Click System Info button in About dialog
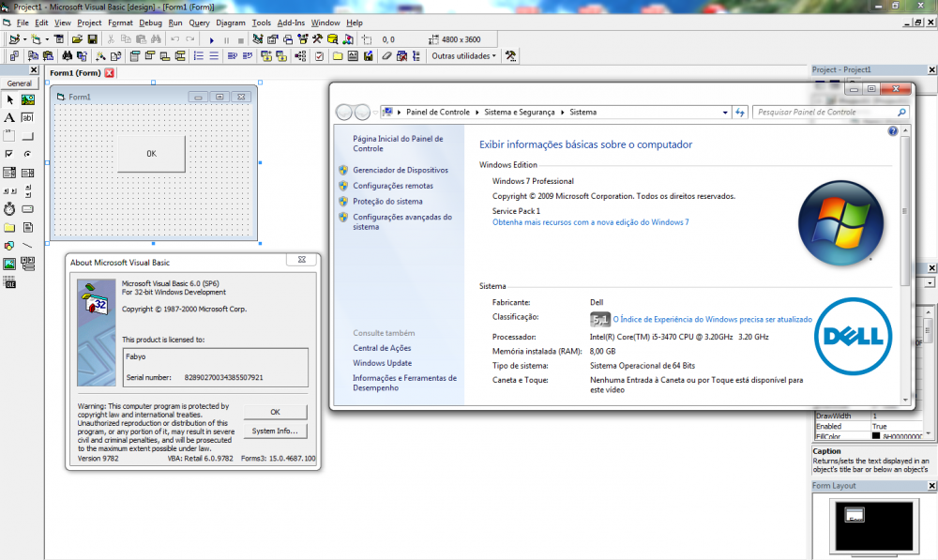 click(275, 431)
